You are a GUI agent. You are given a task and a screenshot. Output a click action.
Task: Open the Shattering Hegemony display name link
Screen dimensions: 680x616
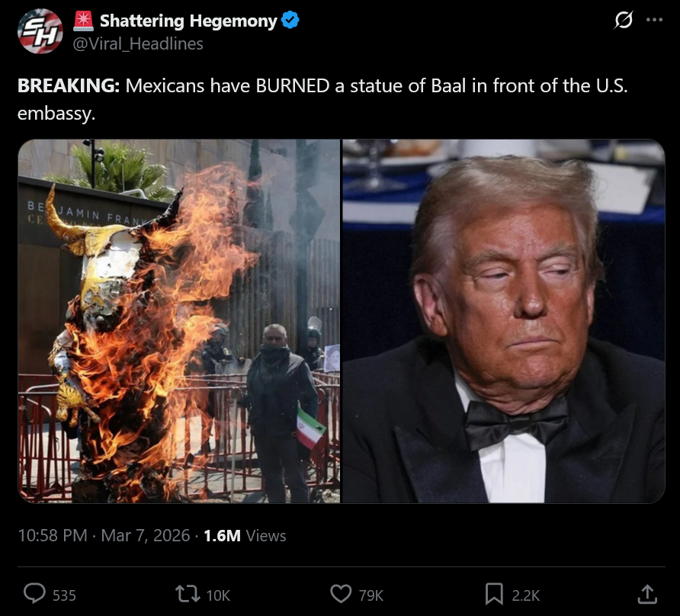(188, 21)
